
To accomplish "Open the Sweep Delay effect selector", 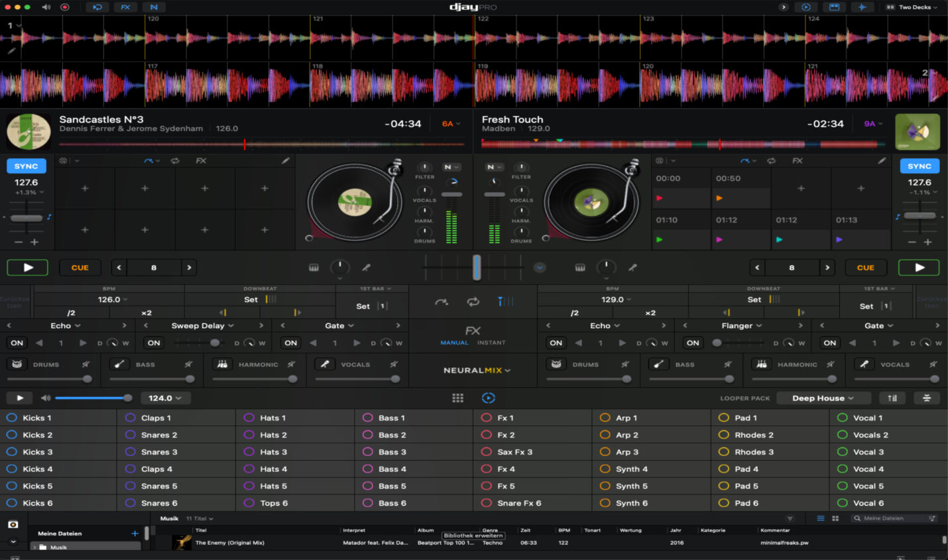I will pos(202,325).
